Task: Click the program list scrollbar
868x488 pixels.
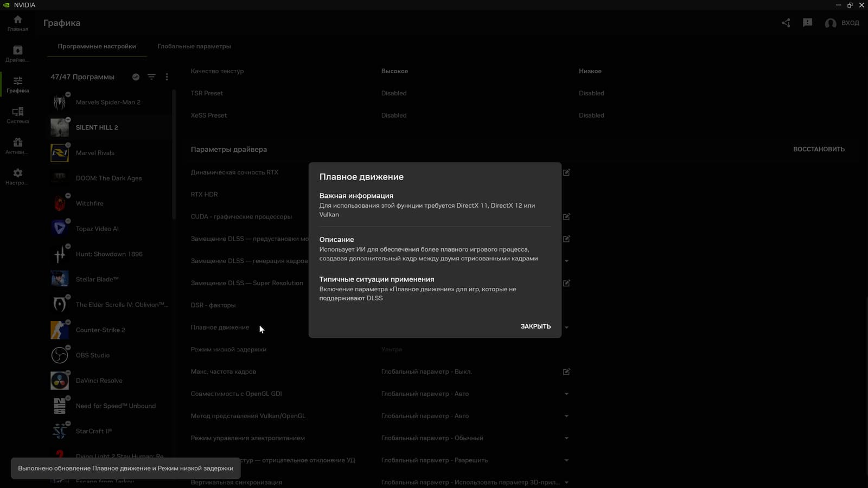Action: (x=174, y=155)
